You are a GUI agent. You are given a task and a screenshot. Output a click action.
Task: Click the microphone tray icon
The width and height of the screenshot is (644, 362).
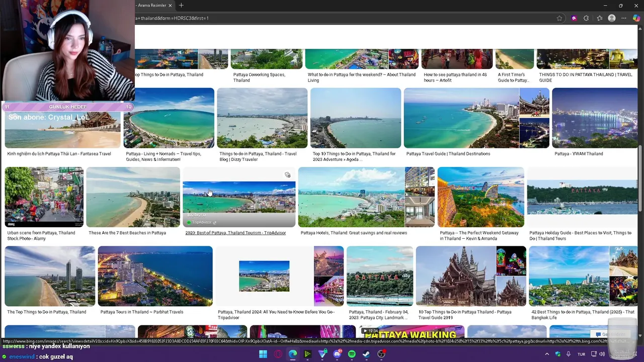[x=569, y=354]
